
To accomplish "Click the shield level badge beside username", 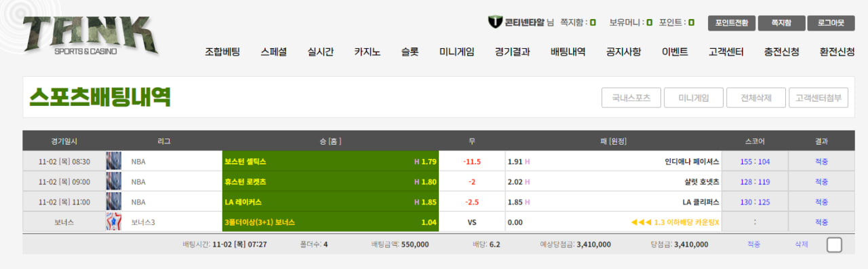I will pyautogui.click(x=495, y=22).
